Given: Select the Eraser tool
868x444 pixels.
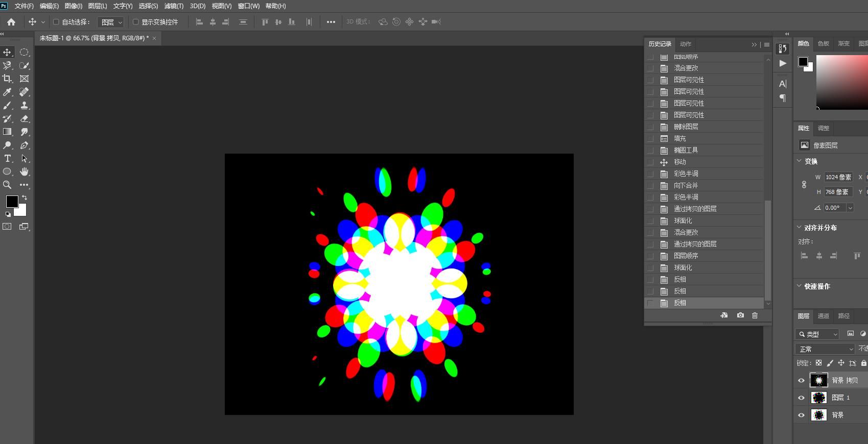Looking at the screenshot, I should pyautogui.click(x=24, y=118).
